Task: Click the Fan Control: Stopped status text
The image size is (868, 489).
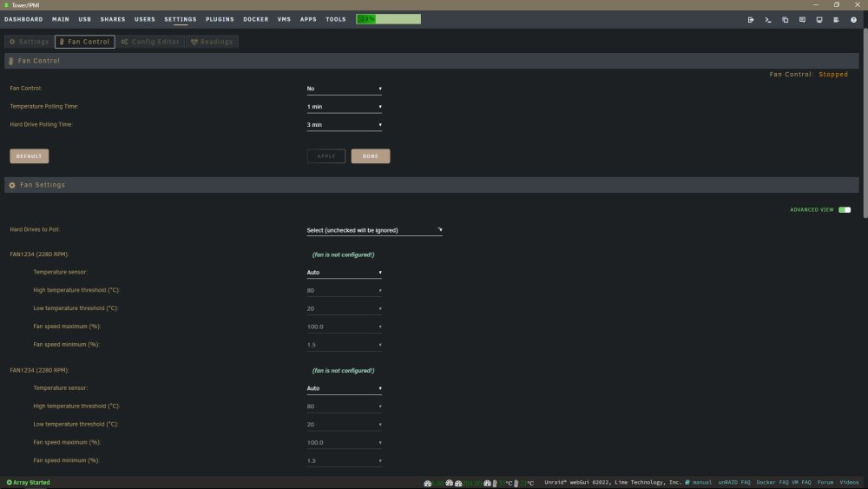Action: point(808,74)
